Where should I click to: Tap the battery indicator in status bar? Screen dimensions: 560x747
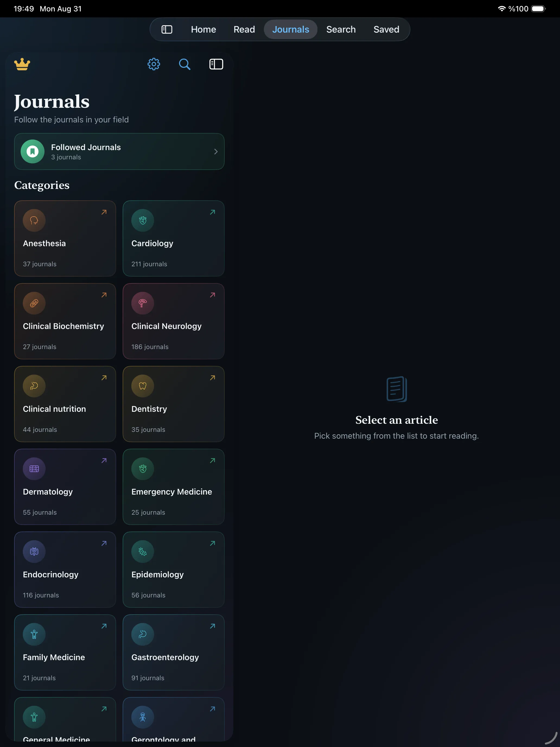pos(538,9)
